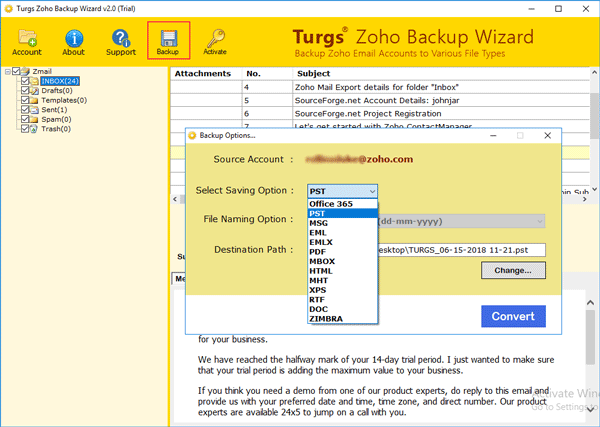Viewport: 600px width, 427px height.
Task: Uncheck the Trash(0) checkbox
Action: click(25, 129)
